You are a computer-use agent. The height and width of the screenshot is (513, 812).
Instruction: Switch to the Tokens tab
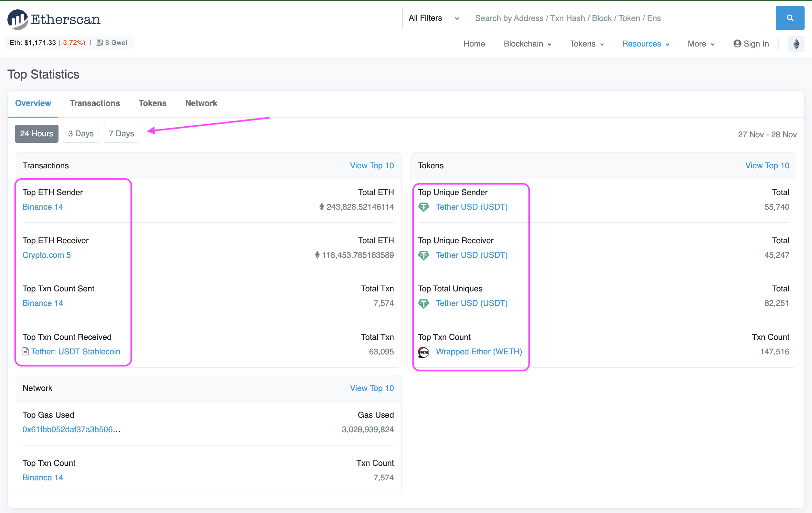[x=153, y=103]
